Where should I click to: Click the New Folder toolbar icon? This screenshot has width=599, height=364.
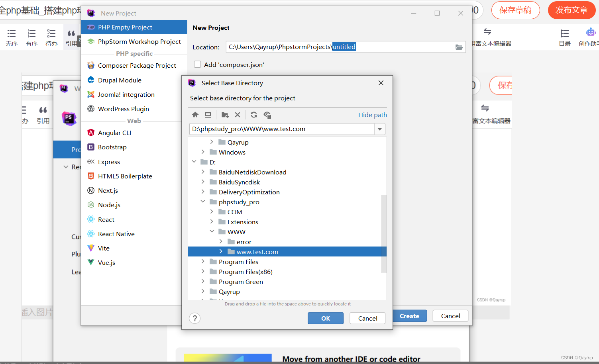point(225,115)
